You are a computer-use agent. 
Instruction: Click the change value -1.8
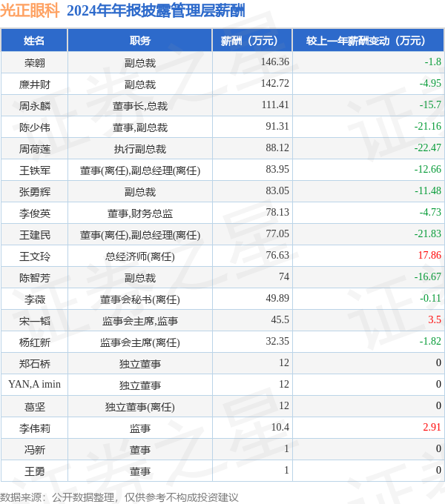point(433,62)
